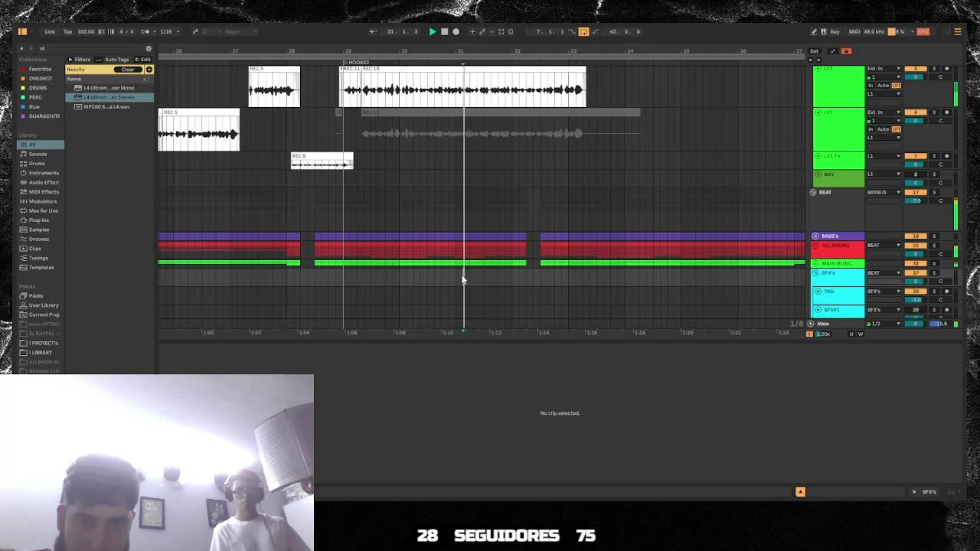Viewport: 980px width, 551px height.
Task: Jump to the previous locator arrow
Action: coord(811,59)
